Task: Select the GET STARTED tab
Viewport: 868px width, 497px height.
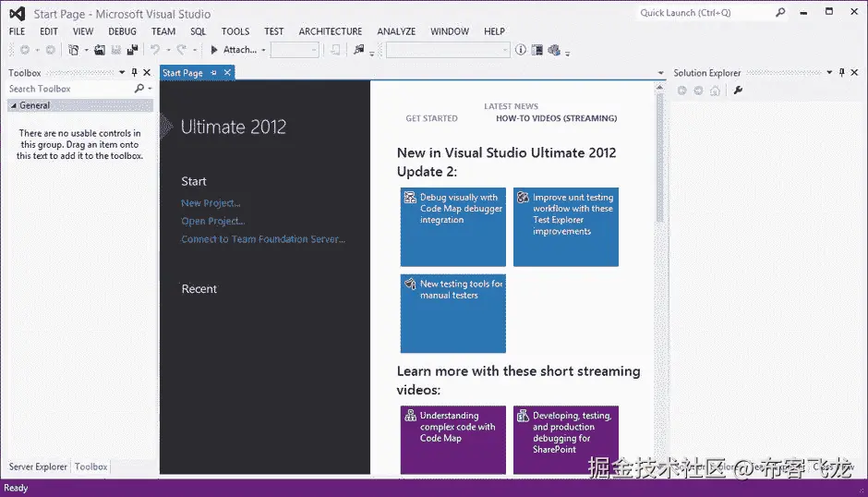Action: tap(432, 118)
